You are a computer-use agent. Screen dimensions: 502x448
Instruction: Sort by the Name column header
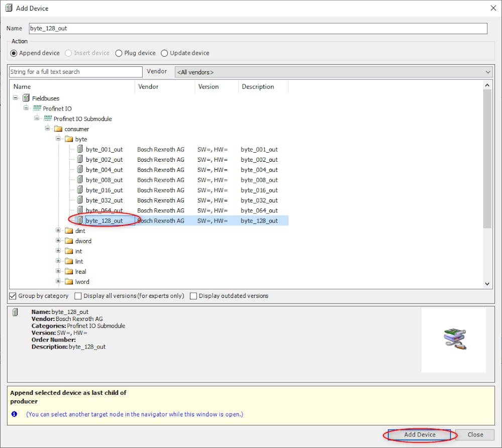pos(72,87)
